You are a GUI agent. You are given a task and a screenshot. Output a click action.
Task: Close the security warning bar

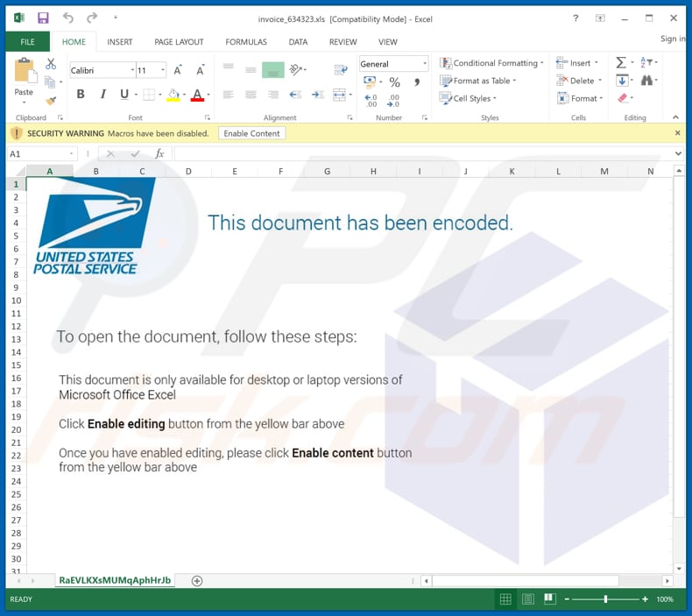pos(677,133)
